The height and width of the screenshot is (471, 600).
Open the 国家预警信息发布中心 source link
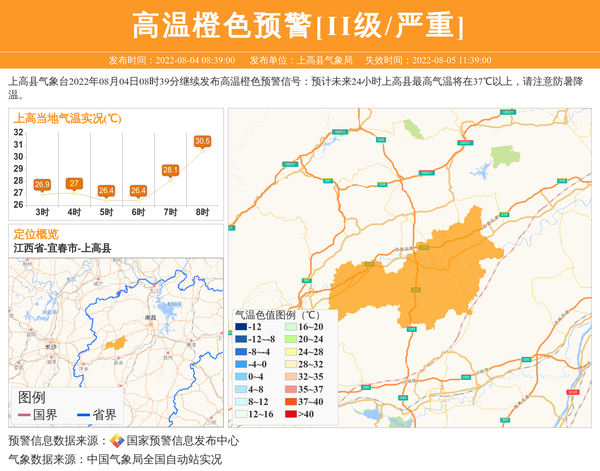pyautogui.click(x=182, y=441)
